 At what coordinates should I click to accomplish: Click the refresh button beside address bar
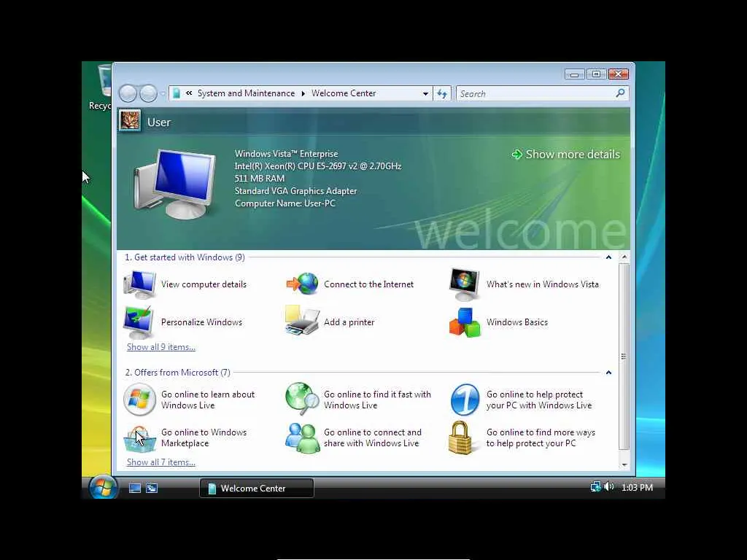pos(442,94)
